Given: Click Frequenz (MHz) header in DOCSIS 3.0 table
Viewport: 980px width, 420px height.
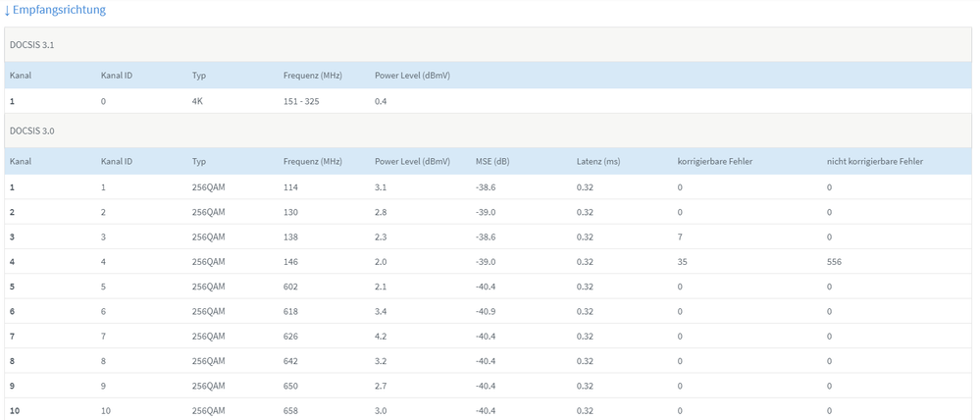Looking at the screenshot, I should (313, 161).
